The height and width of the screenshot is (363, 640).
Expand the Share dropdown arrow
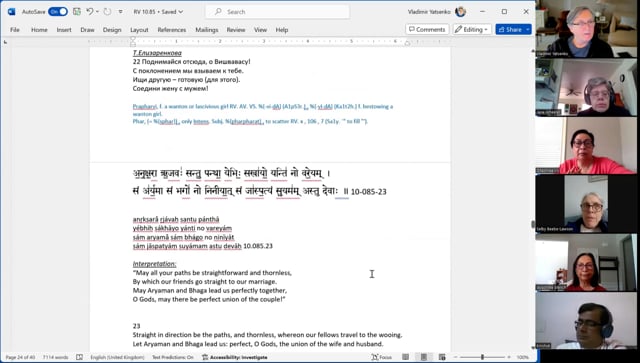pyautogui.click(x=528, y=29)
